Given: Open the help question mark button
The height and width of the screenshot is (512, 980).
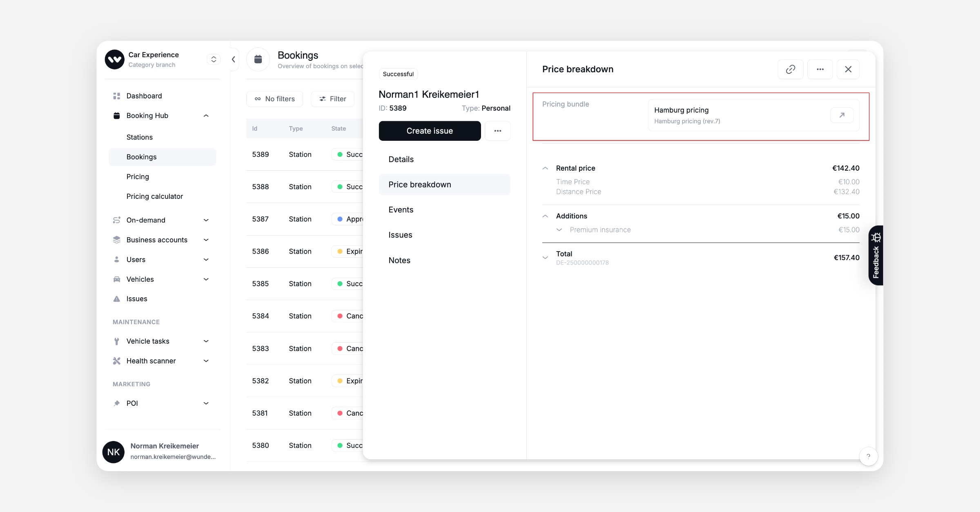Looking at the screenshot, I should tap(868, 456).
